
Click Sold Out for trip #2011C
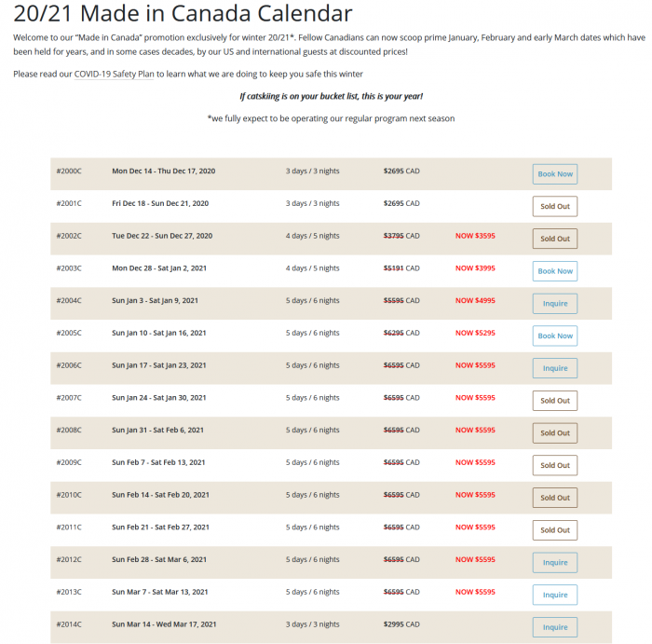tap(555, 530)
